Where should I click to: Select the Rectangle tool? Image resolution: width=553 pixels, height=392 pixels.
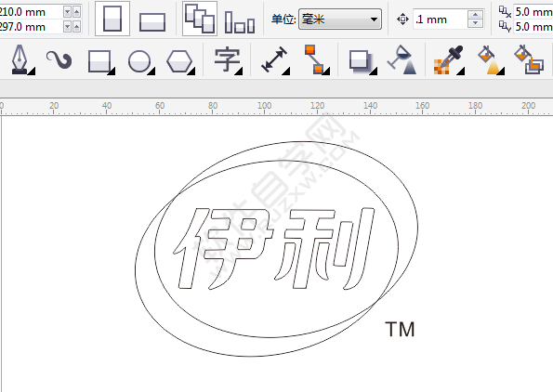coord(99,61)
